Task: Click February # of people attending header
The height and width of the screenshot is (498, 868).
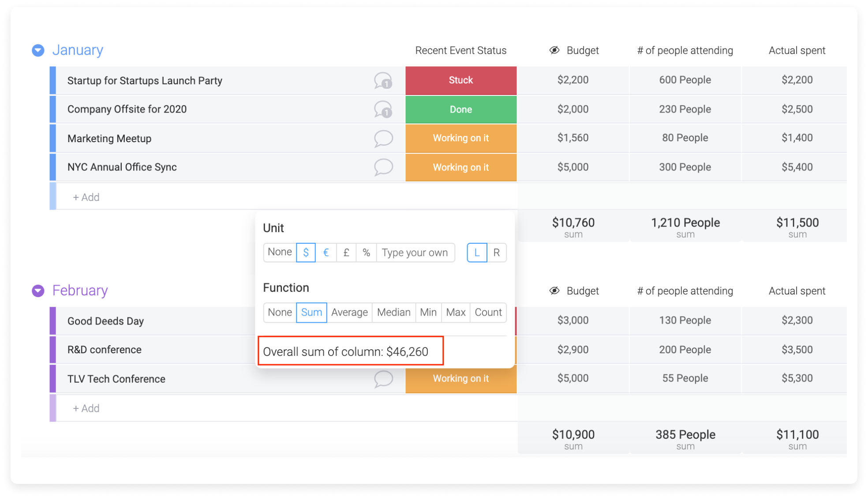Action: (685, 291)
